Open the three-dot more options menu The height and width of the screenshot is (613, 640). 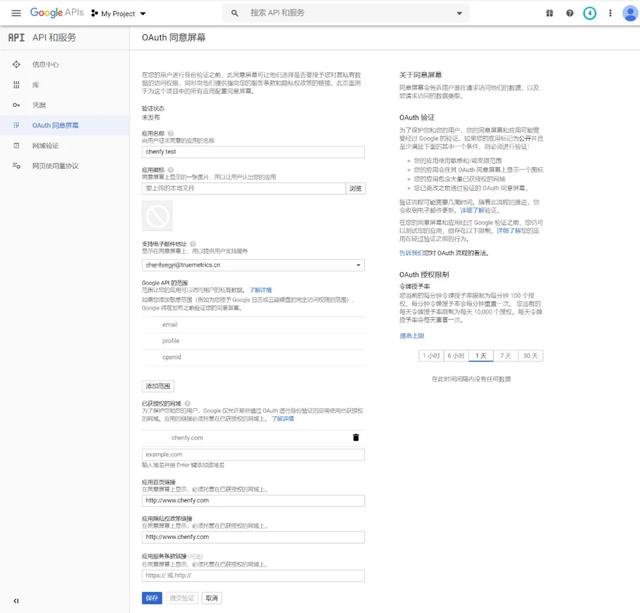tap(610, 13)
